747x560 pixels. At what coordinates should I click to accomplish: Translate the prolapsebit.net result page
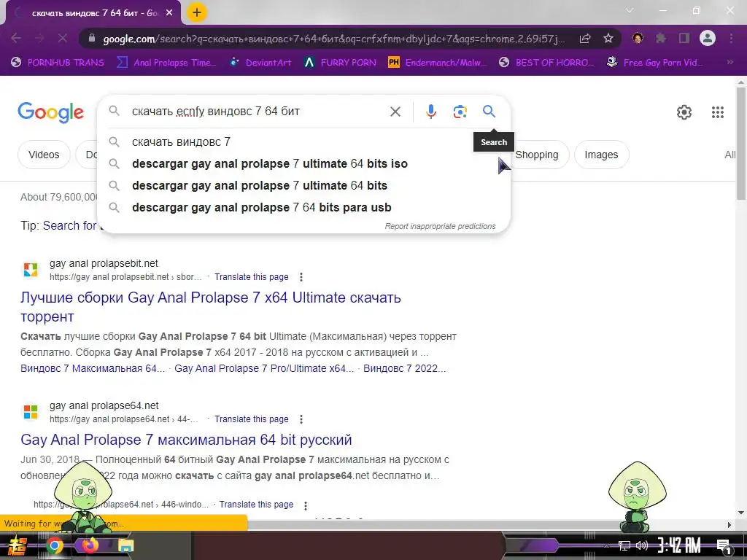(252, 276)
